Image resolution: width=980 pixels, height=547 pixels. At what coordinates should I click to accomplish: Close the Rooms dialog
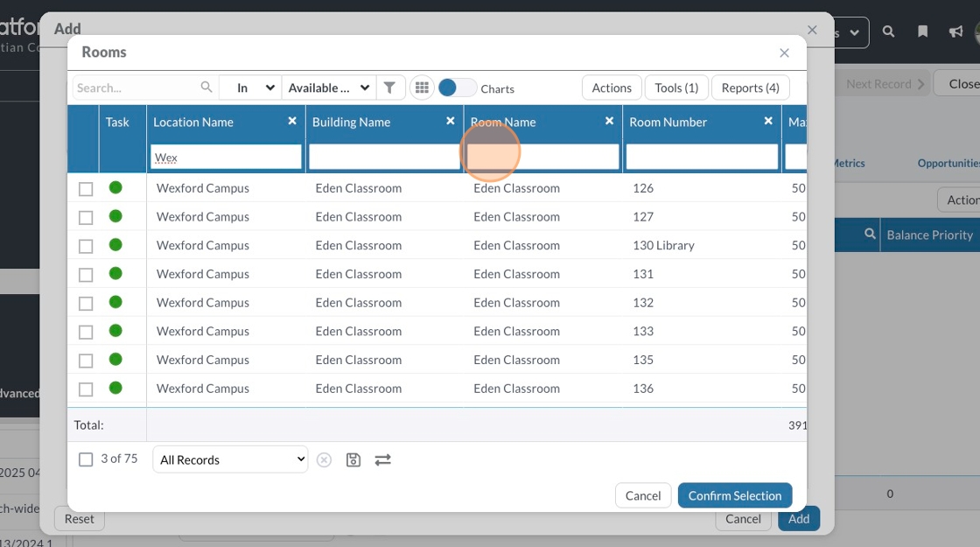[784, 53]
